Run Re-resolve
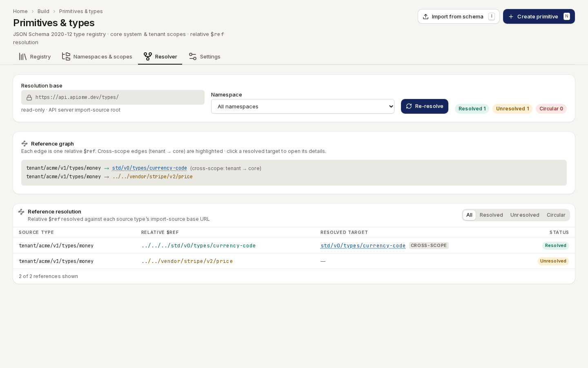The height and width of the screenshot is (368, 588). tap(425, 106)
